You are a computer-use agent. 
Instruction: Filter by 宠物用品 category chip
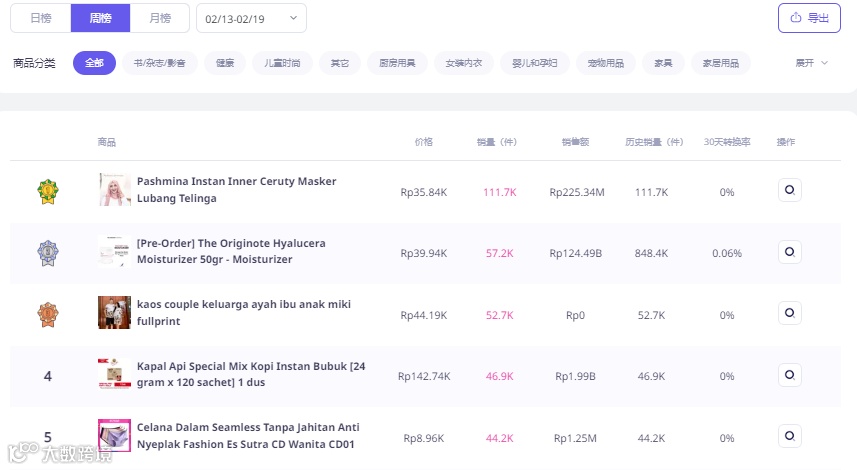(x=605, y=63)
